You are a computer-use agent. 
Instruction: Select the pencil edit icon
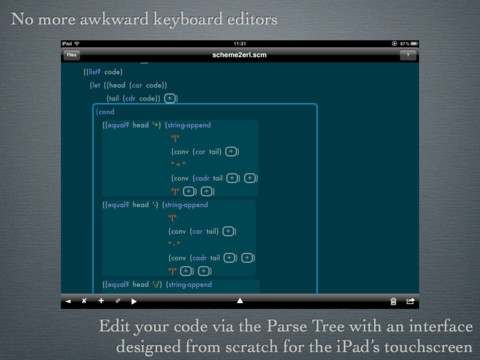coord(118,301)
